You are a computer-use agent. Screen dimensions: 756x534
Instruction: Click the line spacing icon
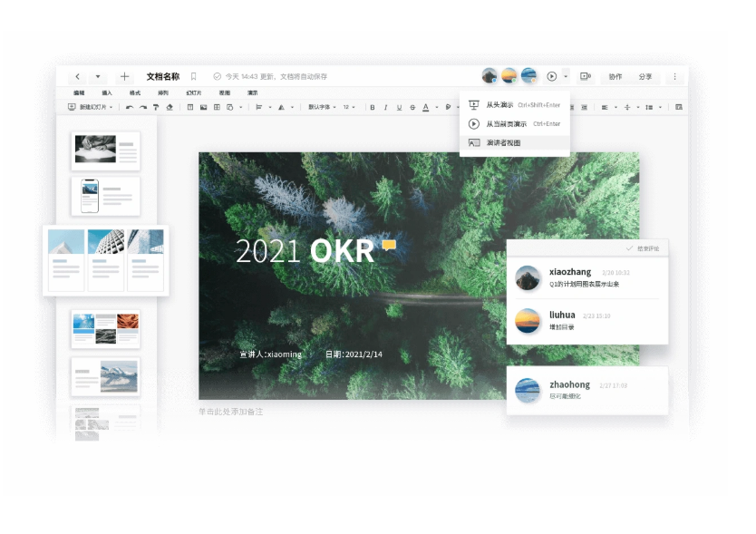[x=649, y=107]
